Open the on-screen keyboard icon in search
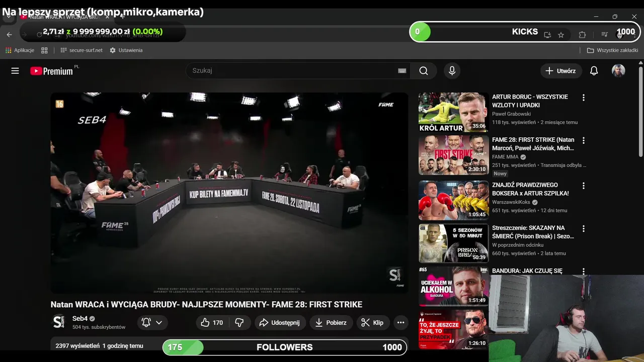 (x=402, y=71)
